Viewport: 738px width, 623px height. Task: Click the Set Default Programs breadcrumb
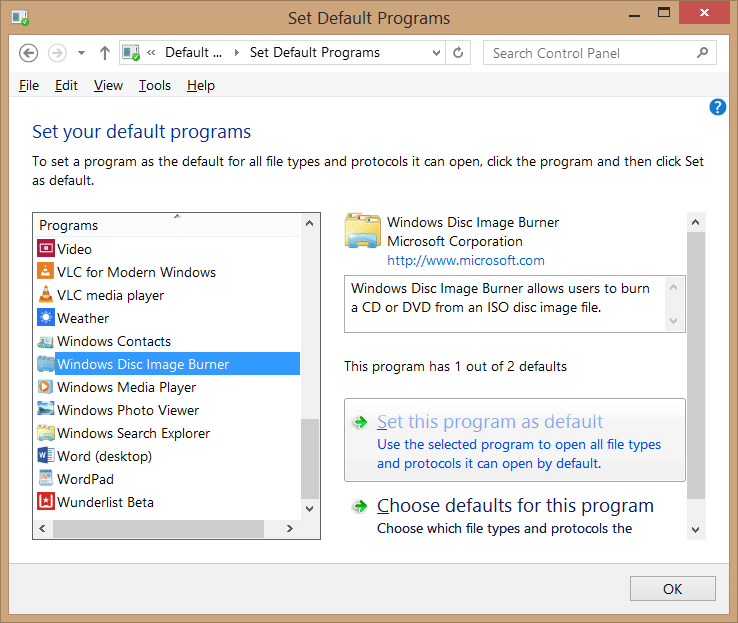(314, 53)
